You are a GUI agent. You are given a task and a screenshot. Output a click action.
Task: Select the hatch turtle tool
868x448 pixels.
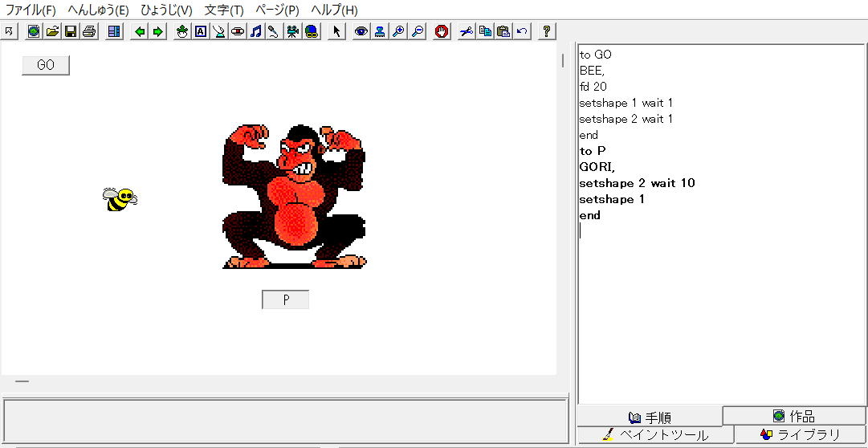(182, 31)
